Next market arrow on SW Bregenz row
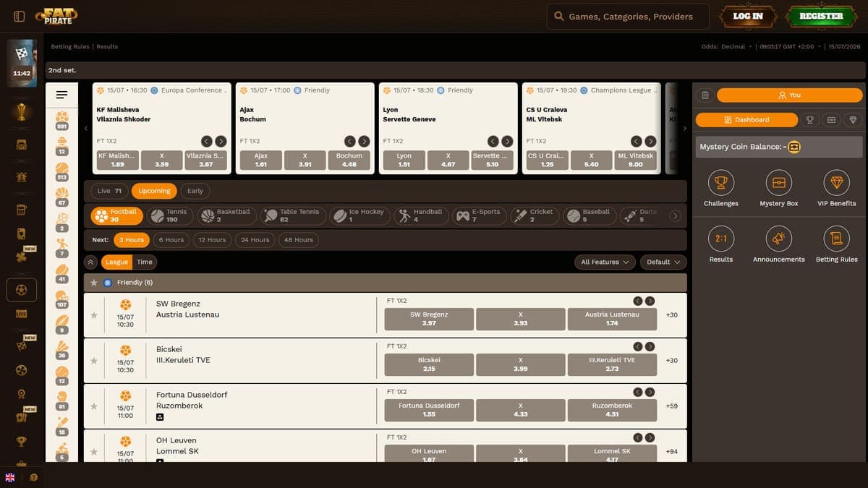Viewport: 868px width, 488px height. pyautogui.click(x=650, y=301)
